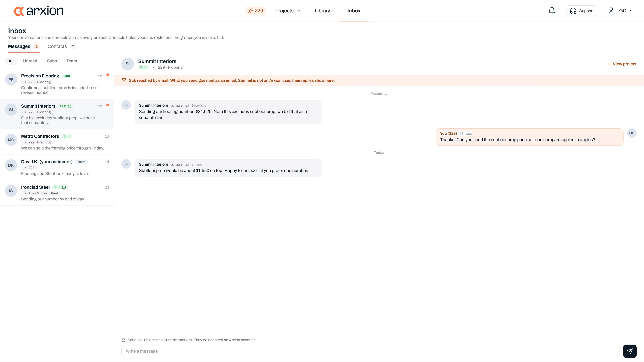Screen dimensions: 644x362
Task: Click the email icon next to Summit Interiors Sub badge
Action: tap(69, 106)
